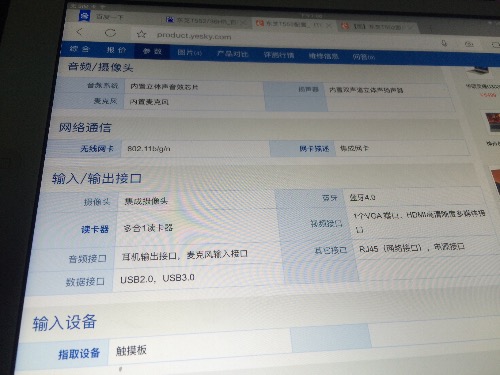Image resolution: width=500 pixels, height=375 pixels.
Task: Select the 参数 navigation tab
Action: pos(152,51)
